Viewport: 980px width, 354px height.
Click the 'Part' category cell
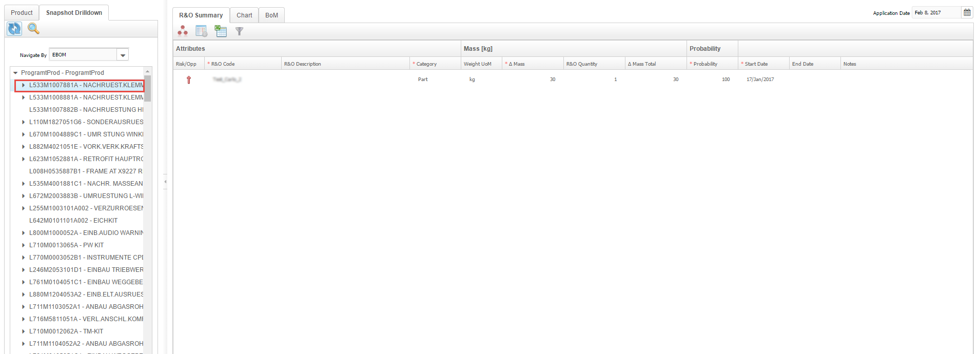tap(423, 80)
